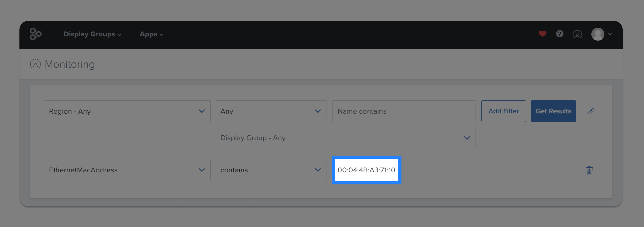Click the Monitoring gauge icon beside title

pyautogui.click(x=35, y=64)
